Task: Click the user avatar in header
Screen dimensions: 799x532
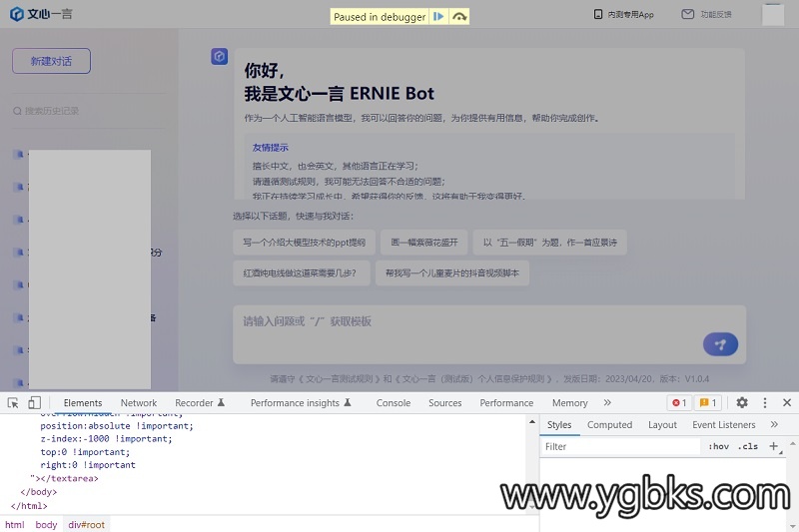Action: (772, 14)
